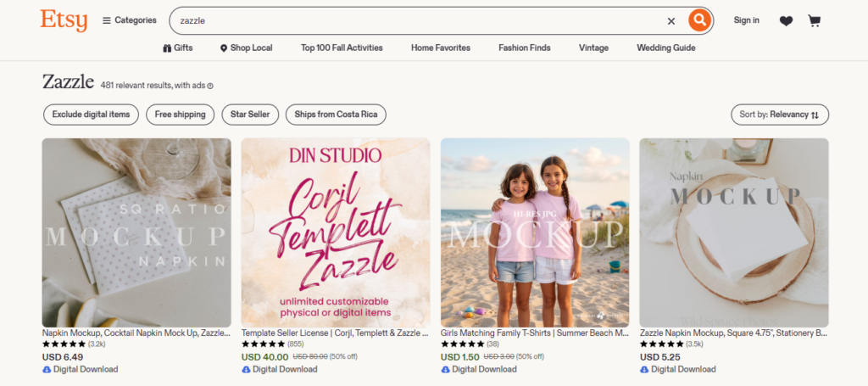Open Zazzle Napkin Mockup, Square title link

[x=734, y=333]
